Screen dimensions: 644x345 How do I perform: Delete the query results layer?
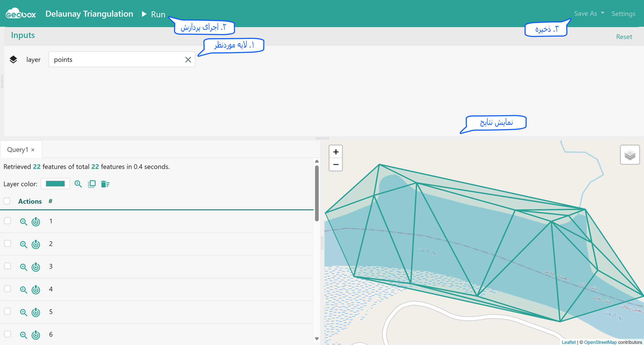(x=105, y=184)
